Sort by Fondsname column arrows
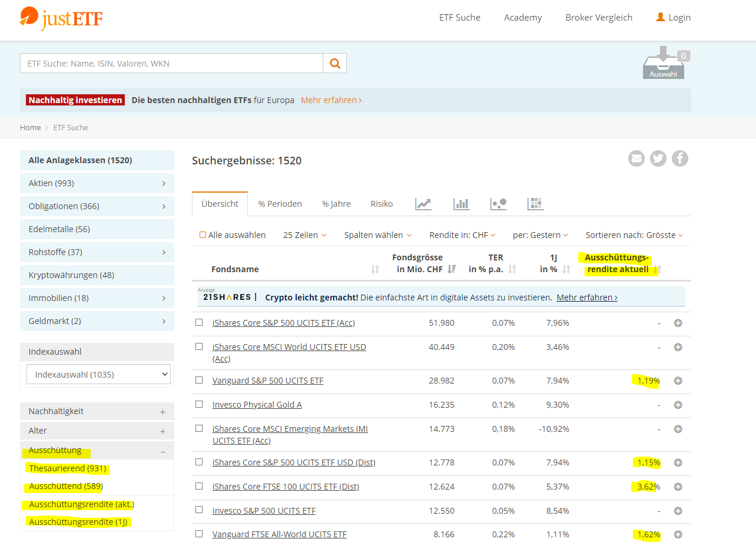Screen dimensions: 756x542 (x=375, y=269)
